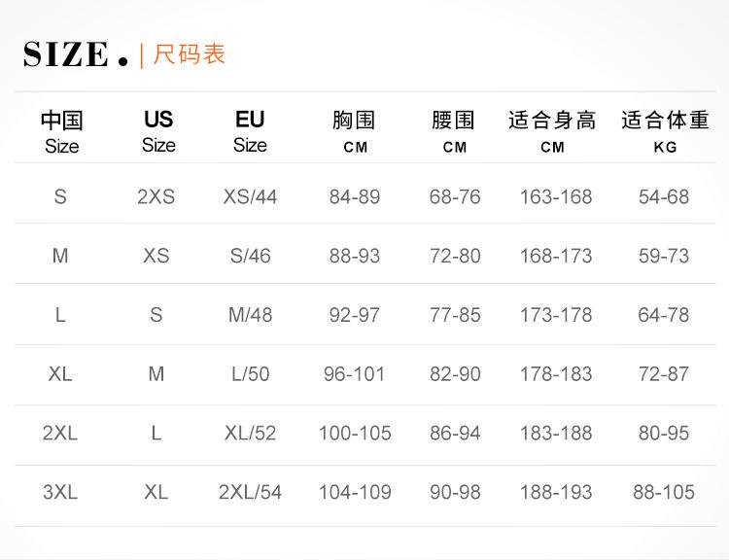The image size is (729, 560).
Task: Select the 59-73 weight range cell
Action: (x=664, y=256)
